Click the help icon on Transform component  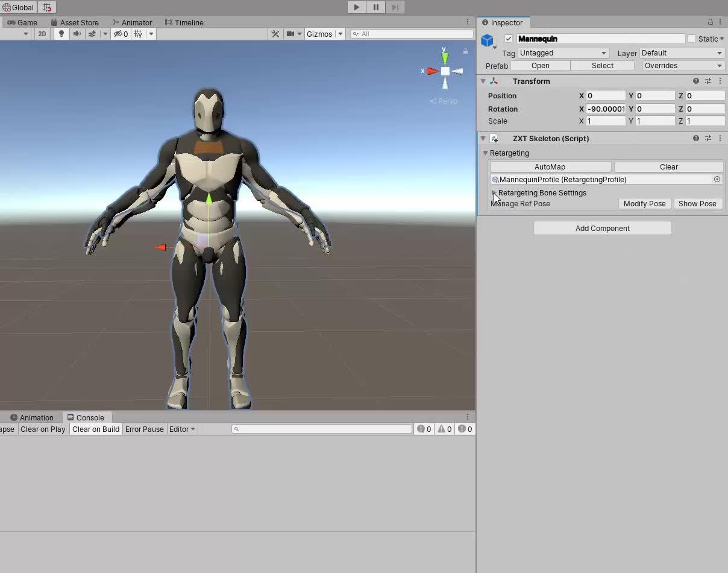pyautogui.click(x=696, y=81)
